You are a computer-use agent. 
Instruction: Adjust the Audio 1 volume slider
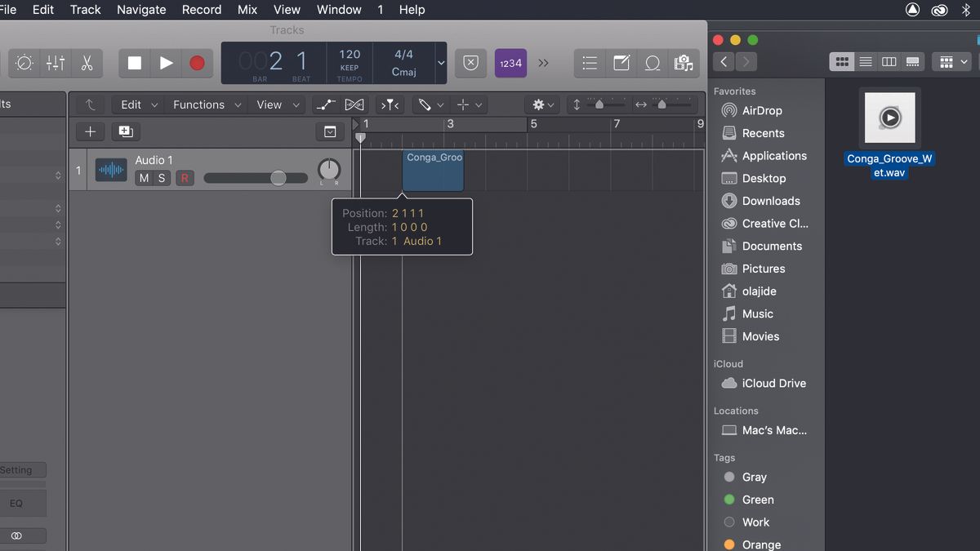click(x=278, y=177)
